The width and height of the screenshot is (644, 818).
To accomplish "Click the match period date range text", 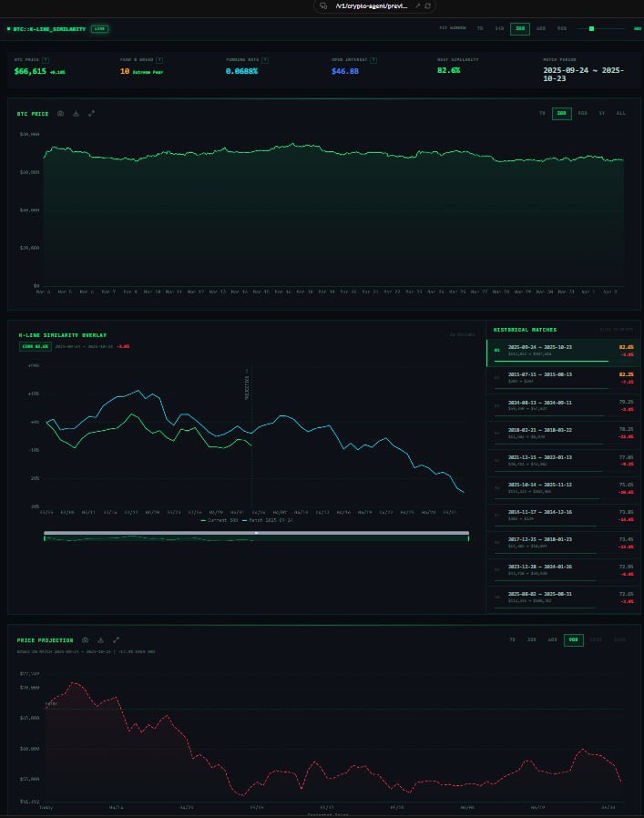I will click(584, 74).
